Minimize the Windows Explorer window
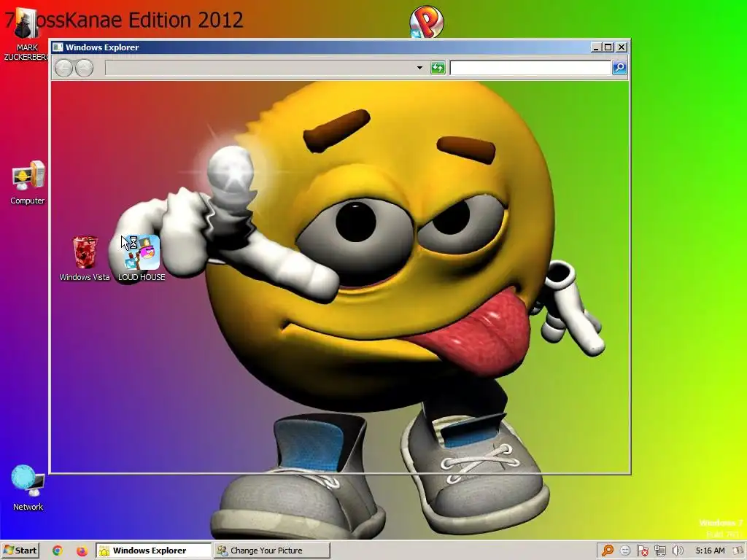Screen dimensions: 747x560 point(595,47)
